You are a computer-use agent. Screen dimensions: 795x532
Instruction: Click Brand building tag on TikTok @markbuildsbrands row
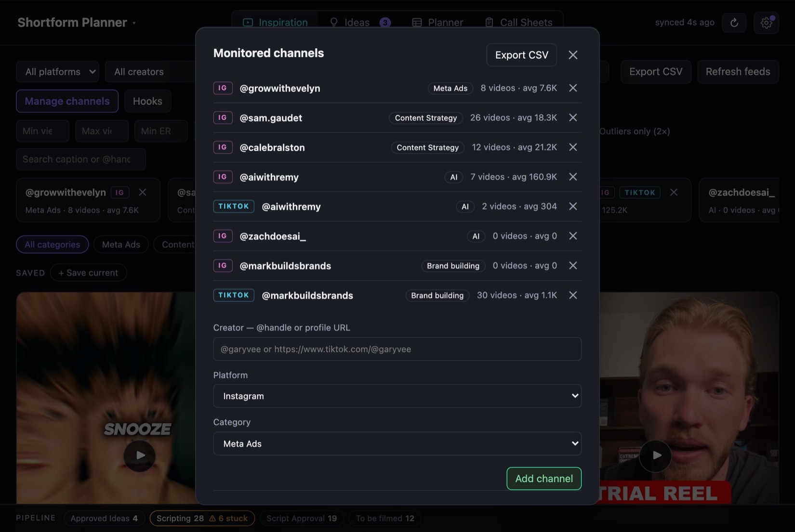tap(437, 295)
